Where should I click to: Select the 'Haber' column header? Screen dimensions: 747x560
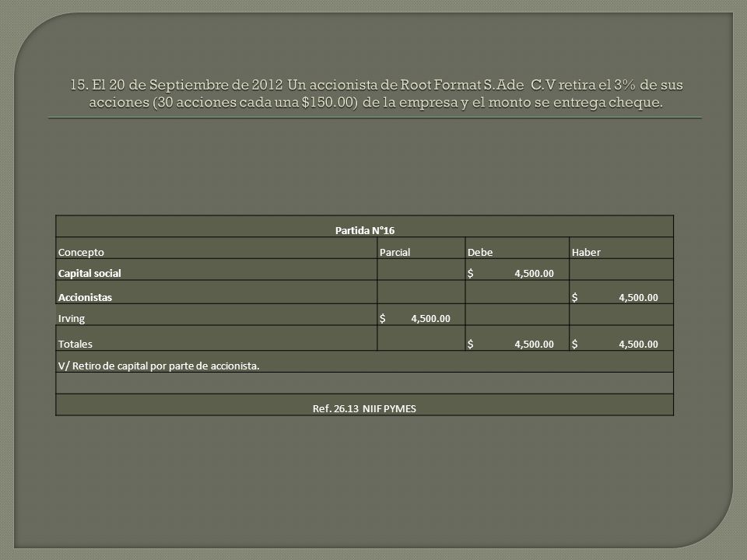(x=586, y=252)
